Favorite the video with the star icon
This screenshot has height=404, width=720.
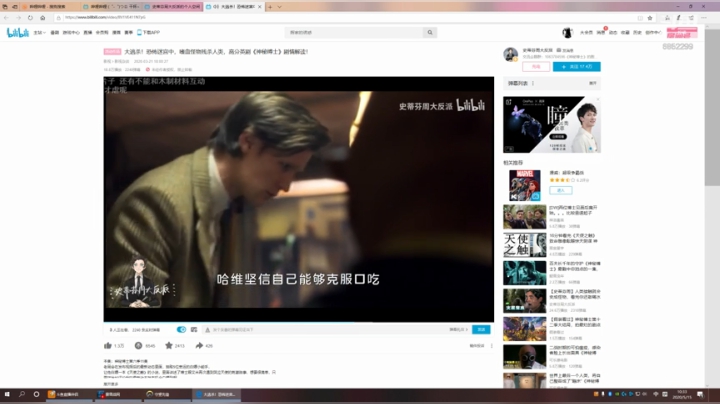169,345
